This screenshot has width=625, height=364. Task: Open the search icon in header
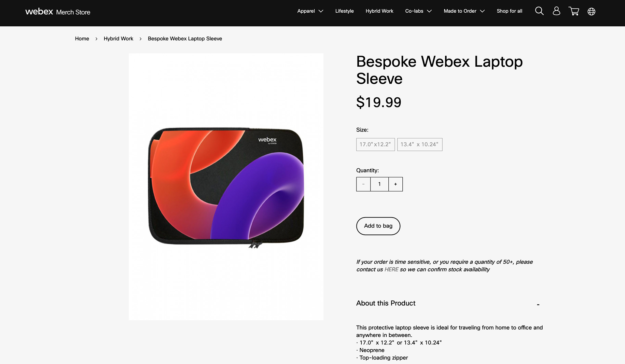click(539, 11)
